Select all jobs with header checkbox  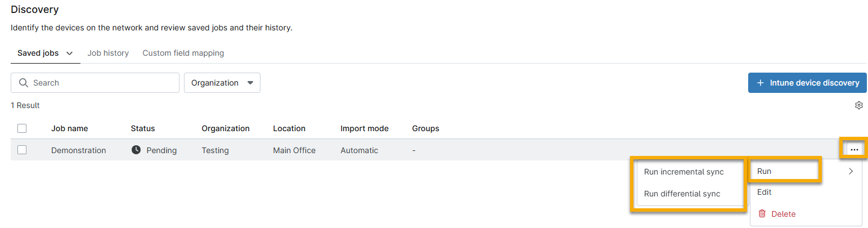click(x=22, y=128)
